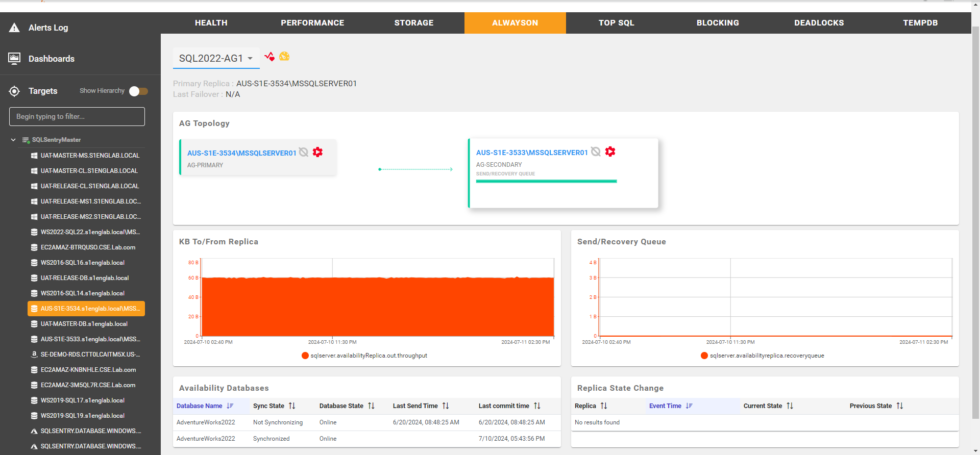Image resolution: width=980 pixels, height=455 pixels.
Task: Click the Targets crosshair icon
Action: (14, 91)
